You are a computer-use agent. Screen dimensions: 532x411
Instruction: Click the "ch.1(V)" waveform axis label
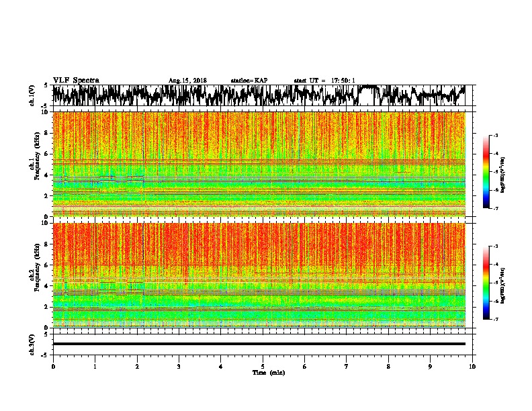coord(32,95)
